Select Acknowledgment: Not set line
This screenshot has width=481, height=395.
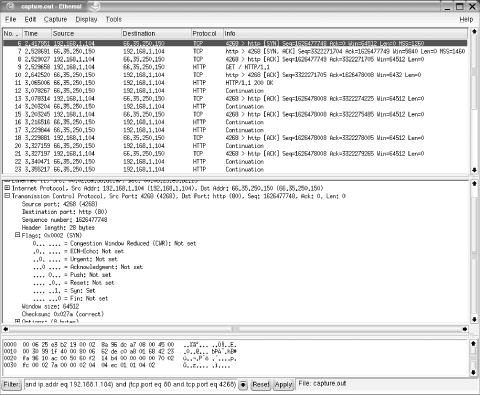click(87, 267)
